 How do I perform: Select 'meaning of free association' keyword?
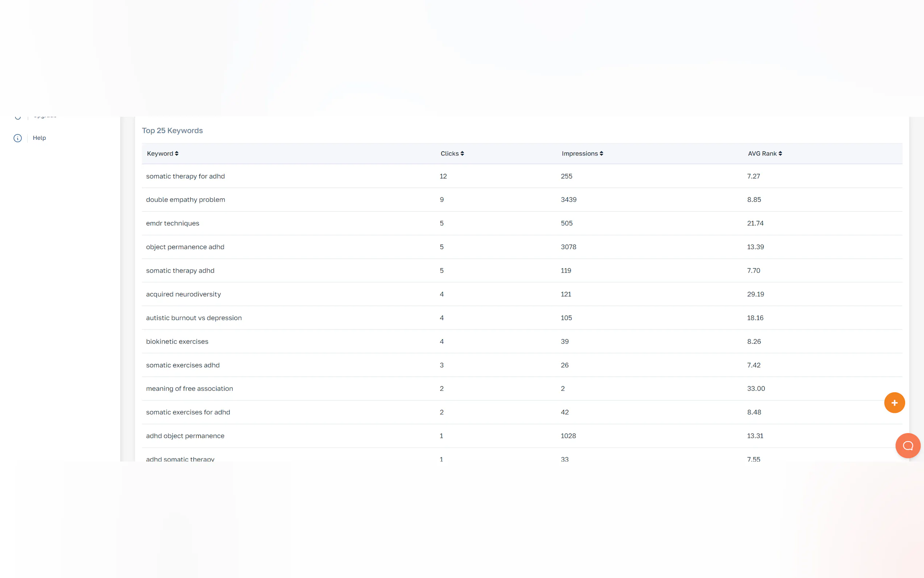point(189,389)
